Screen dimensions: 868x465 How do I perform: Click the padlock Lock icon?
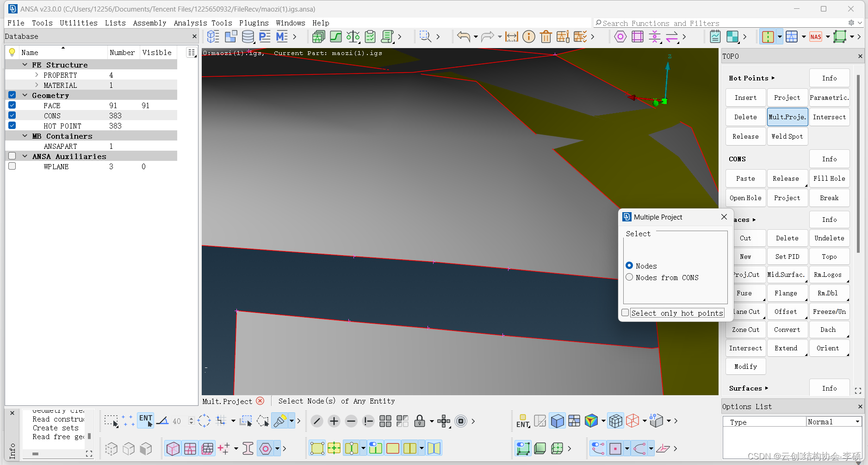click(419, 421)
